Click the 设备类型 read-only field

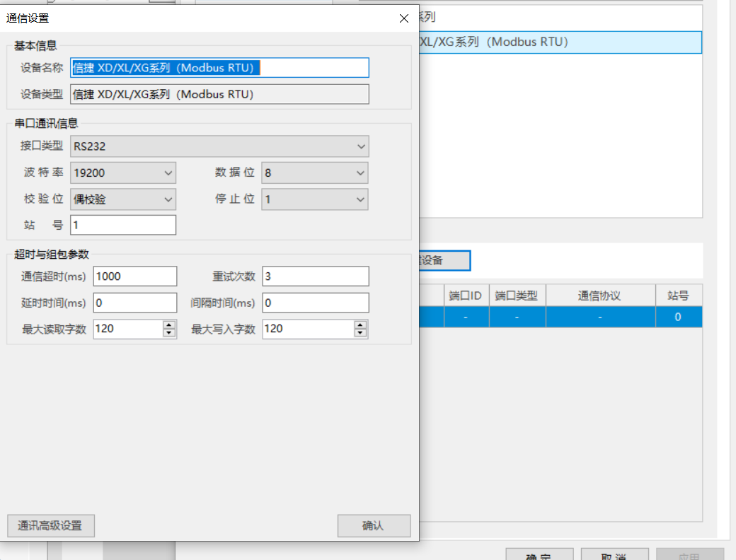(219, 94)
